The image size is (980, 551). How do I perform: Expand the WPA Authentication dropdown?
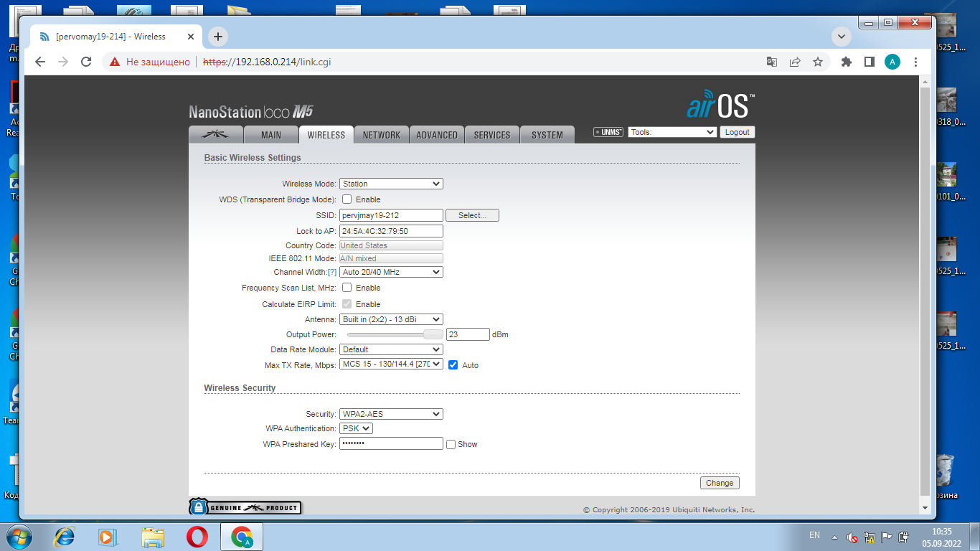356,428
